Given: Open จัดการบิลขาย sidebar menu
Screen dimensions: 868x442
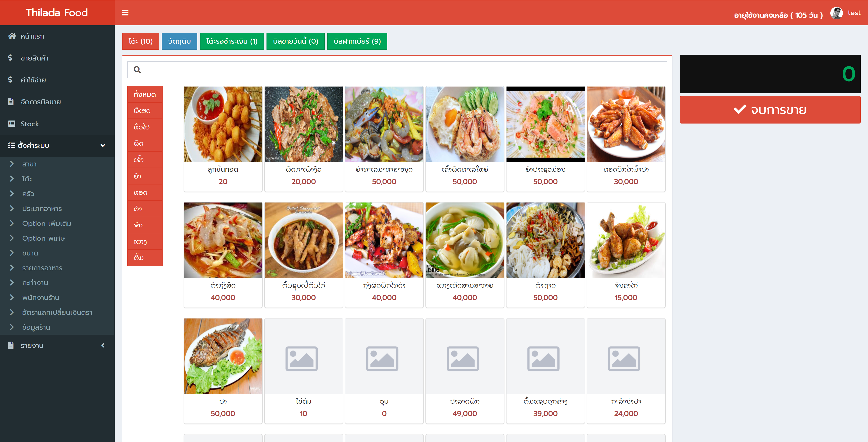Looking at the screenshot, I should click(x=57, y=102).
